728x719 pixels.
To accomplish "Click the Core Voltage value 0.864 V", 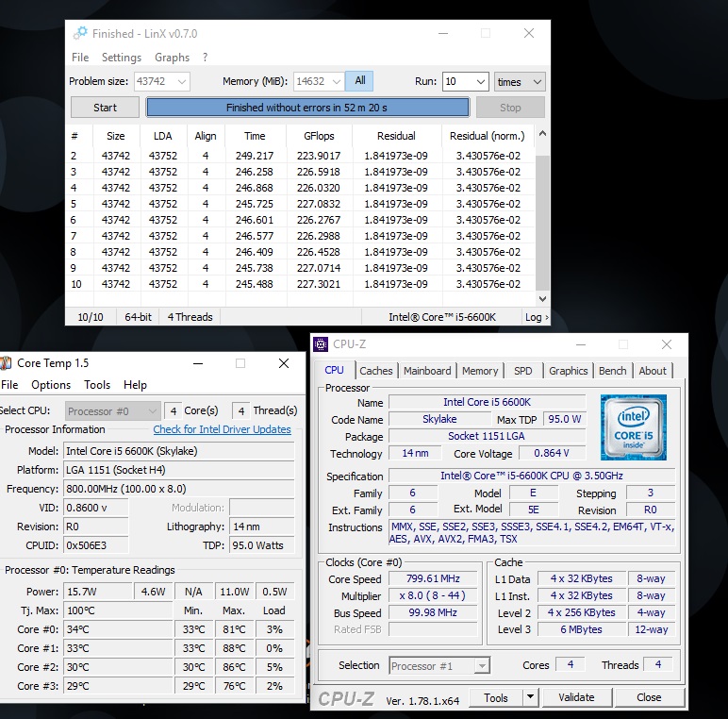I will click(x=552, y=453).
